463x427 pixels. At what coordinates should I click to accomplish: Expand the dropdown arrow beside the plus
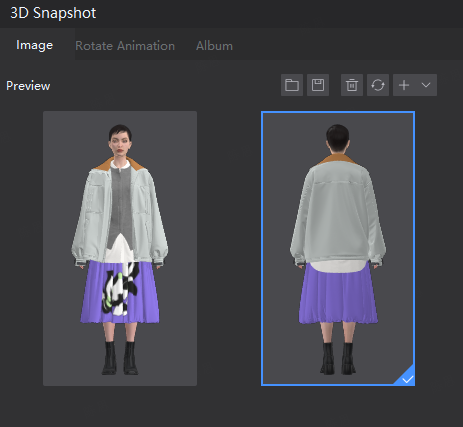click(x=426, y=85)
